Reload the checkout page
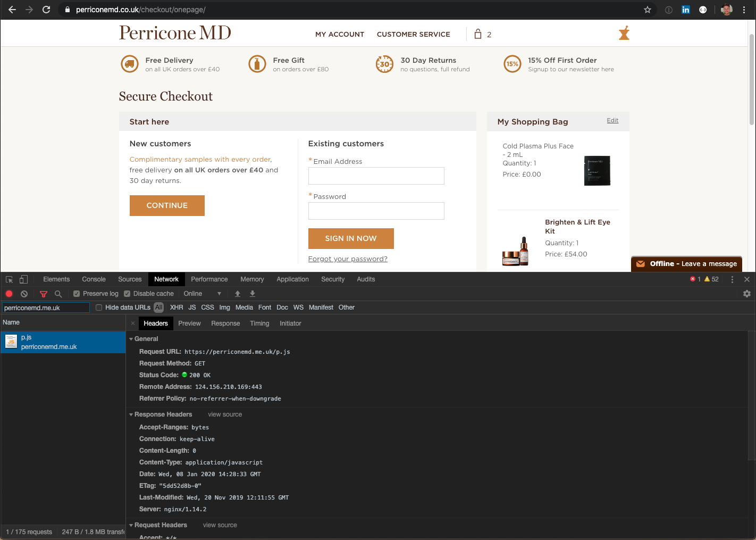This screenshot has width=756, height=540. click(46, 10)
